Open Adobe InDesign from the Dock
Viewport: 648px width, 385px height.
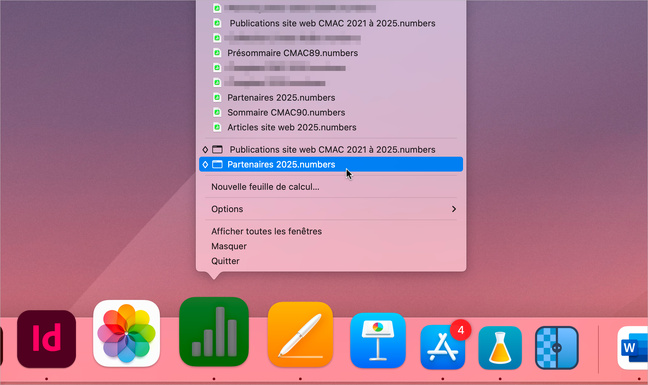tap(46, 339)
